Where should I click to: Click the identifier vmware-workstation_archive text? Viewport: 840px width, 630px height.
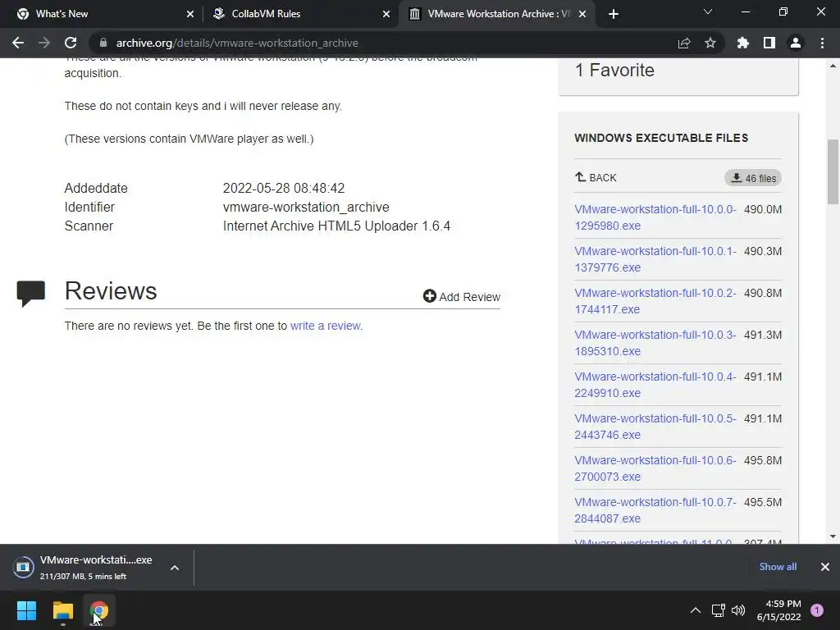point(306,207)
